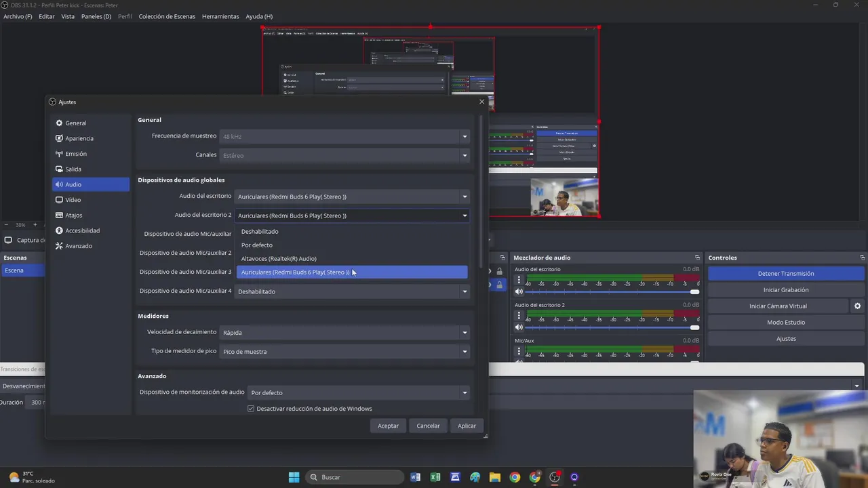
Task: Open Accesibilidad settings category
Action: click(90, 230)
